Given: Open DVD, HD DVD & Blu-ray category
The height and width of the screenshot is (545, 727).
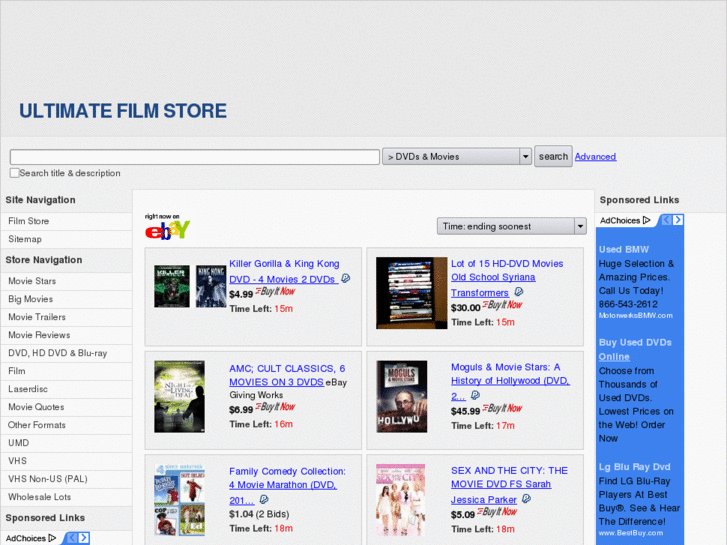Looking at the screenshot, I should (x=57, y=353).
